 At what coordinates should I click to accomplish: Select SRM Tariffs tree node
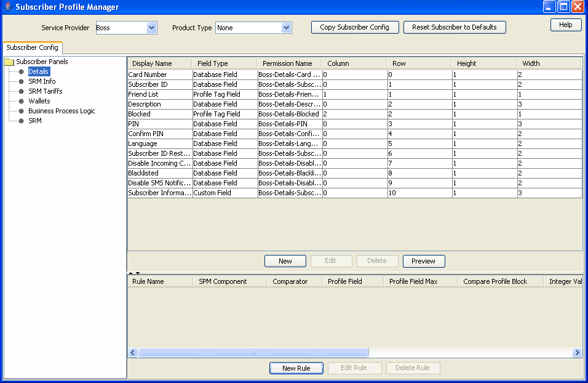pos(46,91)
